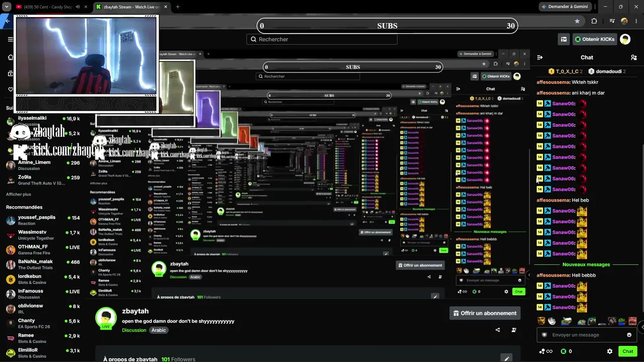Go back using the browser back arrow

tap(7, 21)
